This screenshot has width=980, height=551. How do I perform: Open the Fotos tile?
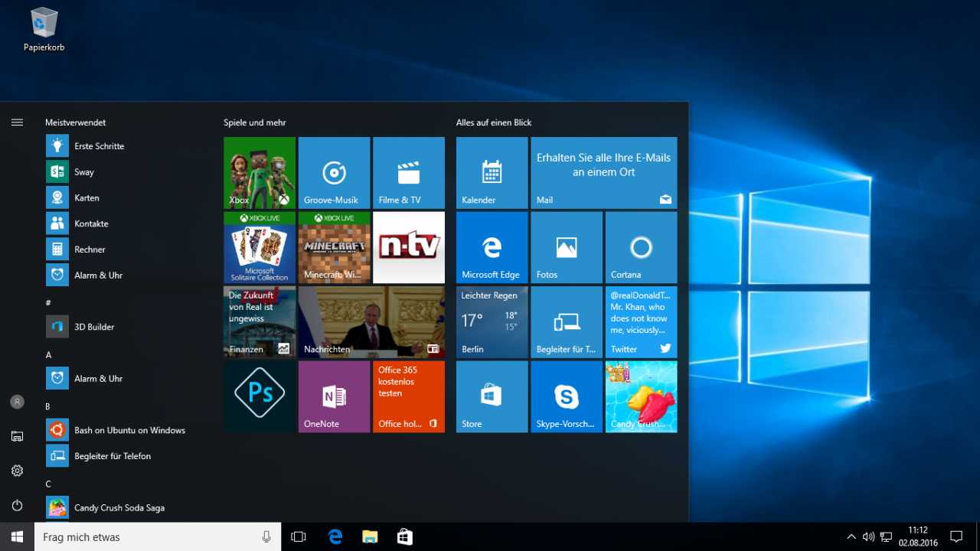(x=567, y=248)
